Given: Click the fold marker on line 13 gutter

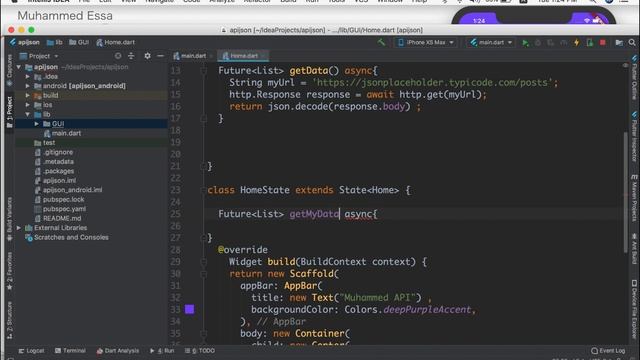Looking at the screenshot, I should click(x=203, y=71).
